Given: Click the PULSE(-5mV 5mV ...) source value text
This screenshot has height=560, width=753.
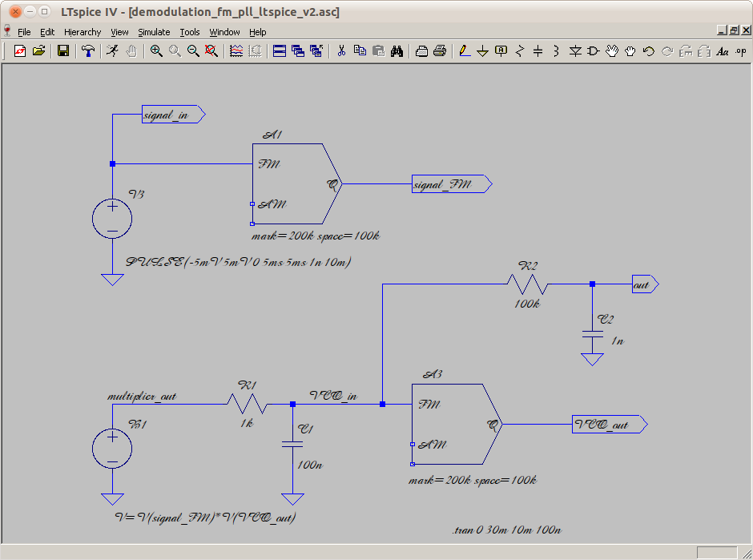Looking at the screenshot, I should [238, 262].
